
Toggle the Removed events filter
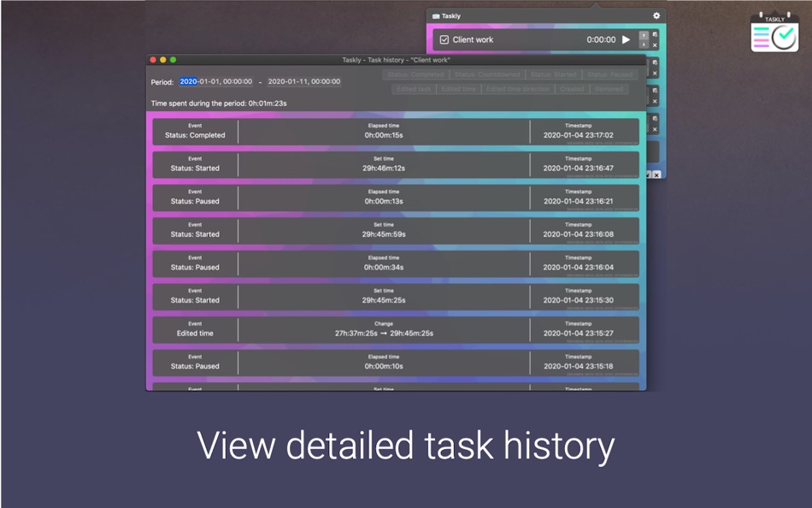coord(609,89)
